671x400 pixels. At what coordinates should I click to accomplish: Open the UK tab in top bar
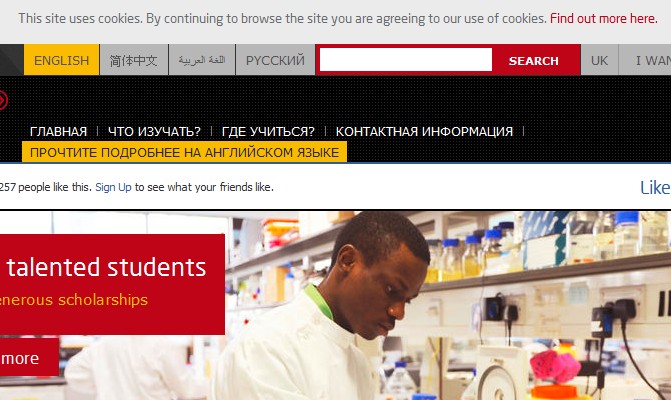click(x=599, y=60)
